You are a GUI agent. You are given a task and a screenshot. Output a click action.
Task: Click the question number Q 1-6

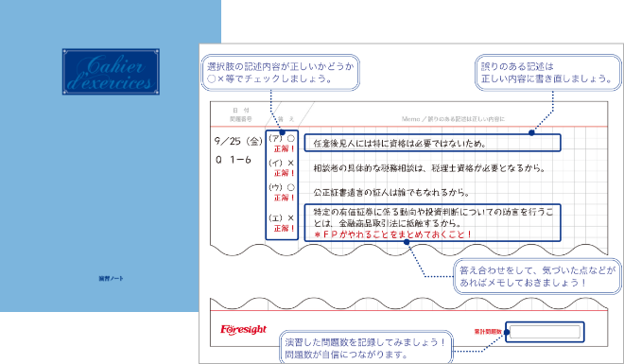(x=234, y=160)
